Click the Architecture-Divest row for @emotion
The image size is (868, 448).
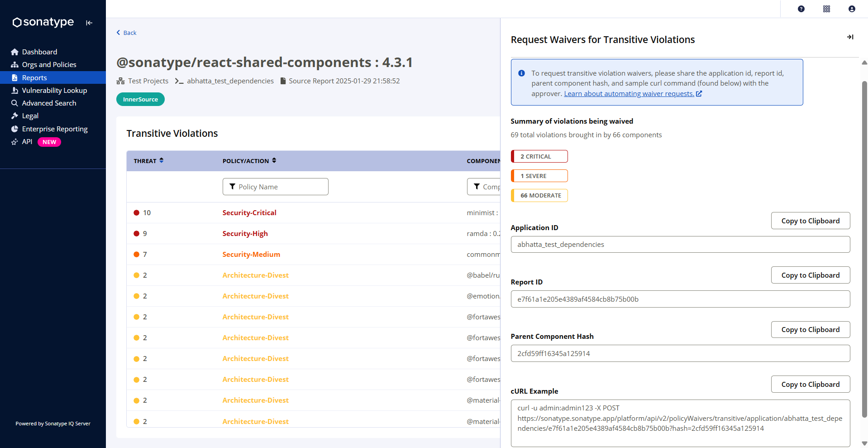[313, 296]
